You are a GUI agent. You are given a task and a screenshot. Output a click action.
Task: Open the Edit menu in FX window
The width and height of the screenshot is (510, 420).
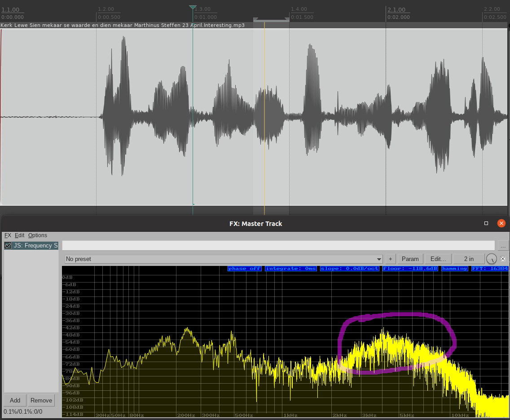click(19, 235)
